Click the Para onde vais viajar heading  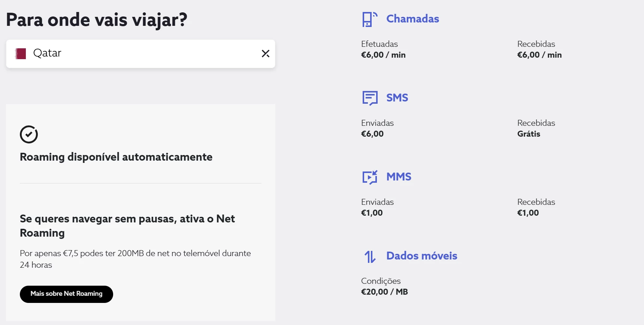tap(97, 20)
